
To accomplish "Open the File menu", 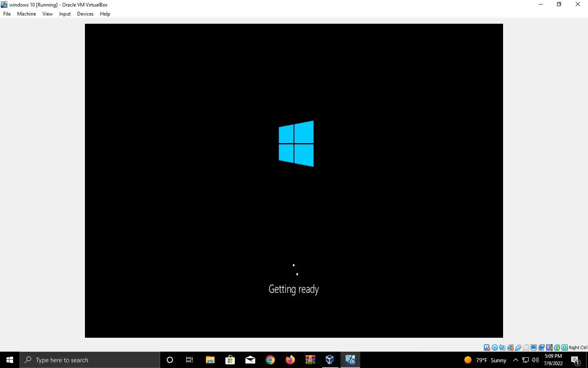I will (7, 14).
